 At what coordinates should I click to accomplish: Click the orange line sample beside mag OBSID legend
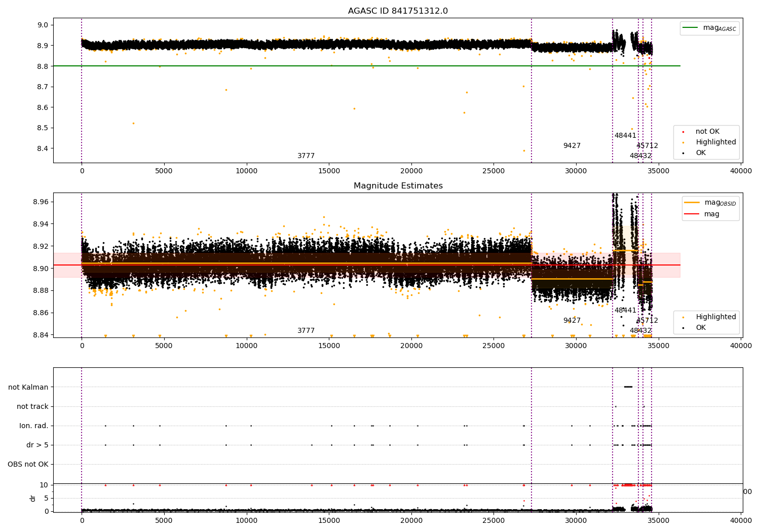pos(692,203)
